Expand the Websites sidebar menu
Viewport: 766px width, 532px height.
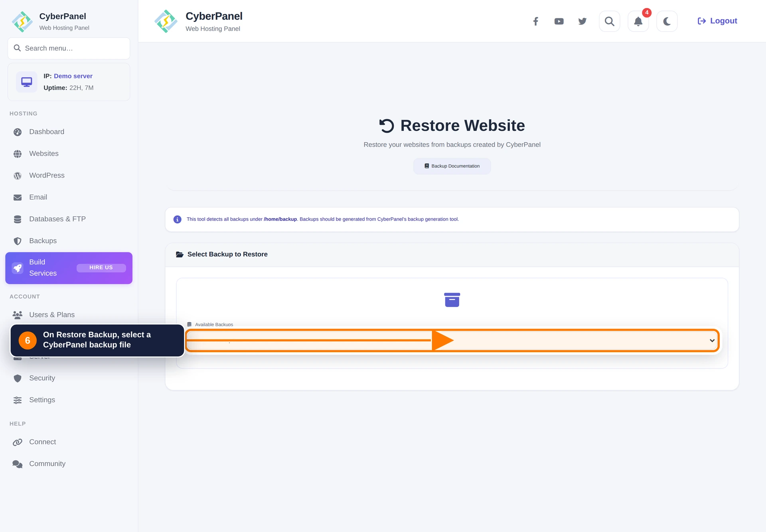(43, 154)
